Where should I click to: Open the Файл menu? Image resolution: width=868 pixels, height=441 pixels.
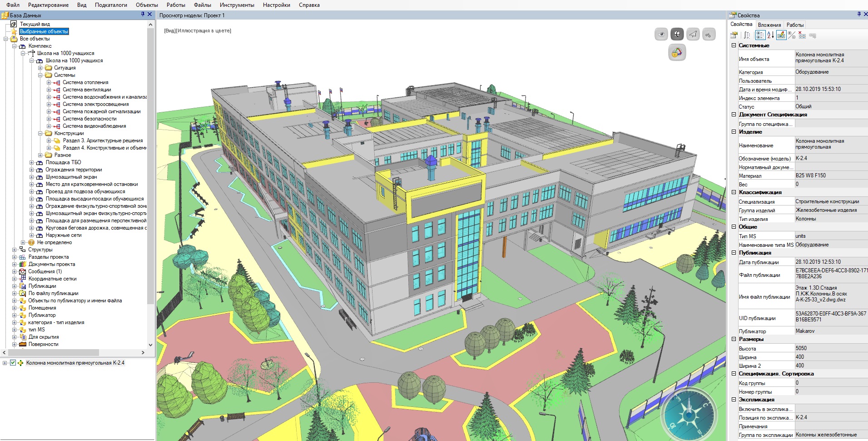pyautogui.click(x=13, y=5)
